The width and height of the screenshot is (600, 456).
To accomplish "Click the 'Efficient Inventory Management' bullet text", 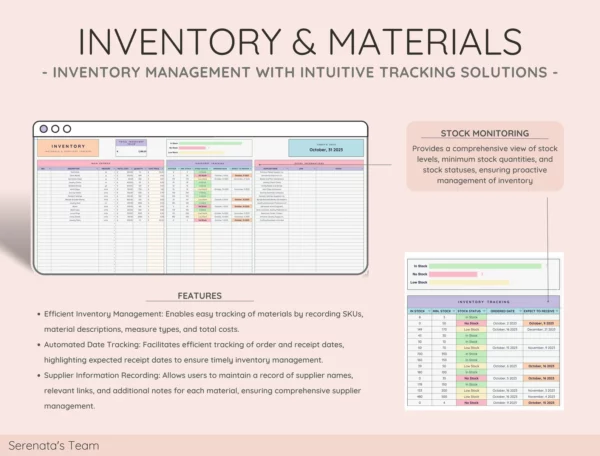I will [x=204, y=321].
